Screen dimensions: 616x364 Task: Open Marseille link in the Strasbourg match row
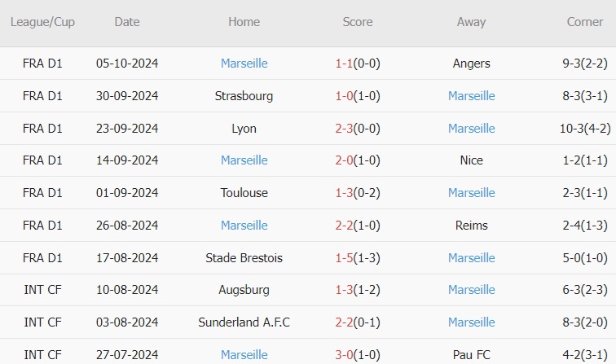(471, 95)
